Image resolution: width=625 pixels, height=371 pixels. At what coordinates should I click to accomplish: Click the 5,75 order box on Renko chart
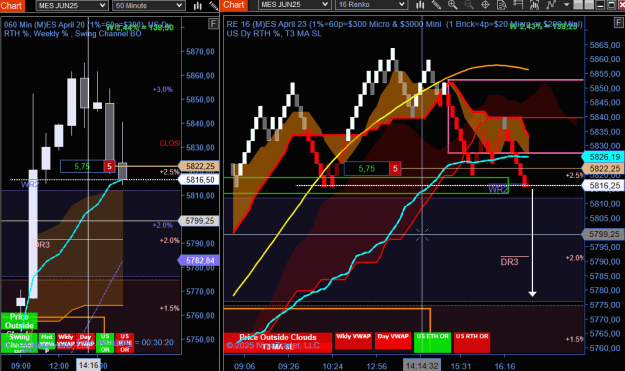tap(367, 169)
